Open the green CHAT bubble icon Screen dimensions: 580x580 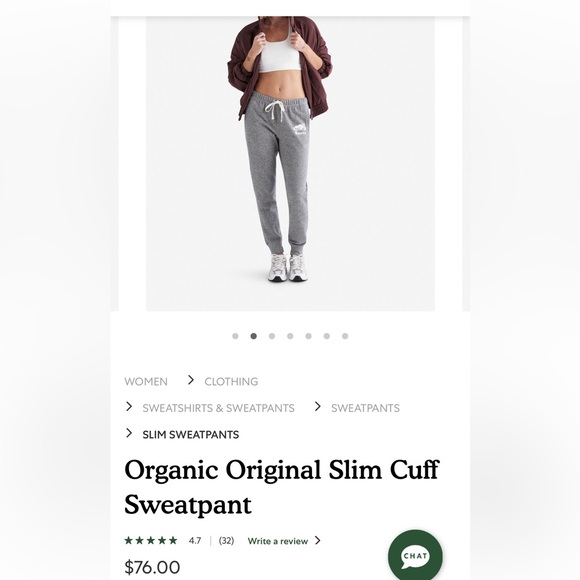(415, 556)
